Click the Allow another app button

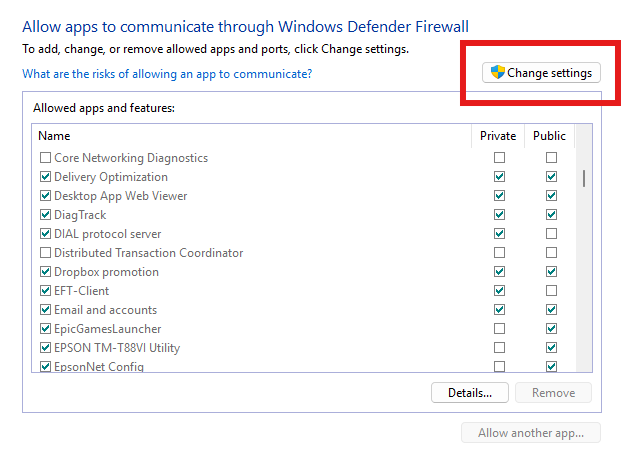[531, 433]
